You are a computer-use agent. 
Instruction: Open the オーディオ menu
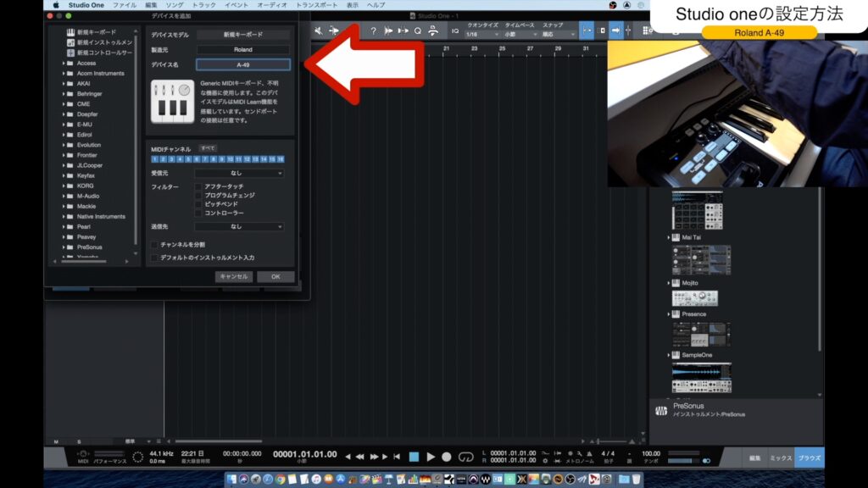(x=272, y=5)
